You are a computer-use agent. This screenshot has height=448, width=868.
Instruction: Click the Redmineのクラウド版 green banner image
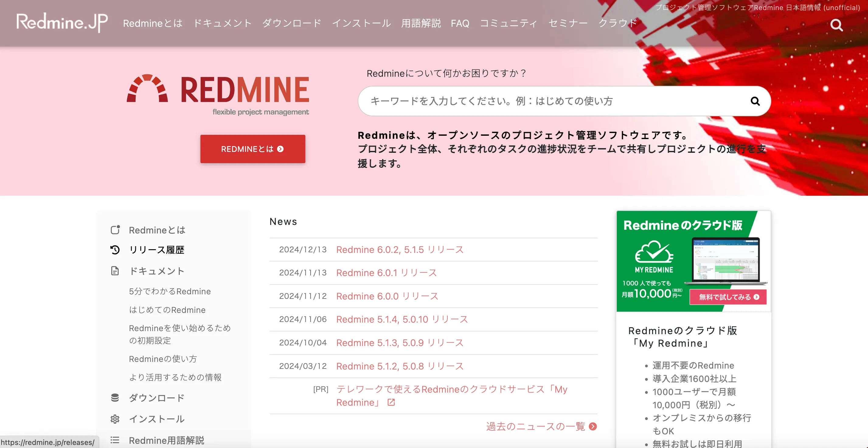(693, 261)
